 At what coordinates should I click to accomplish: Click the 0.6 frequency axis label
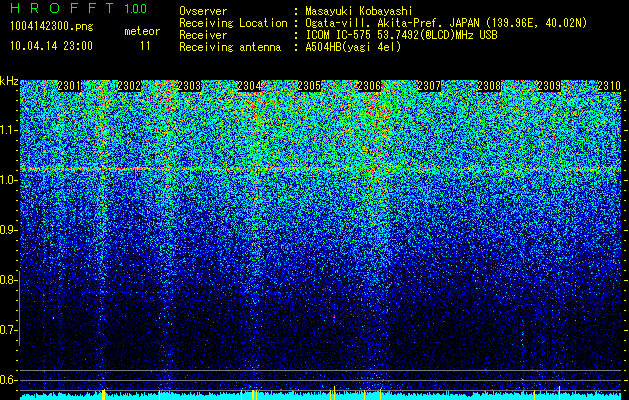click(x=8, y=380)
